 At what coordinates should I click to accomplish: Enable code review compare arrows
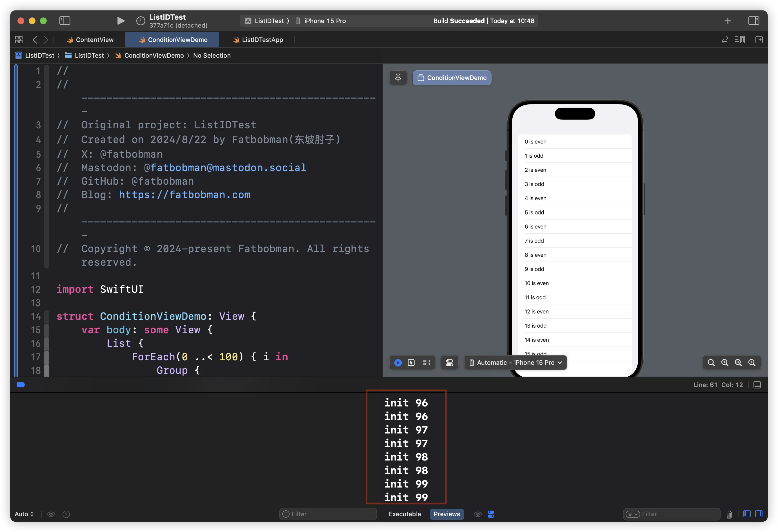[725, 40]
